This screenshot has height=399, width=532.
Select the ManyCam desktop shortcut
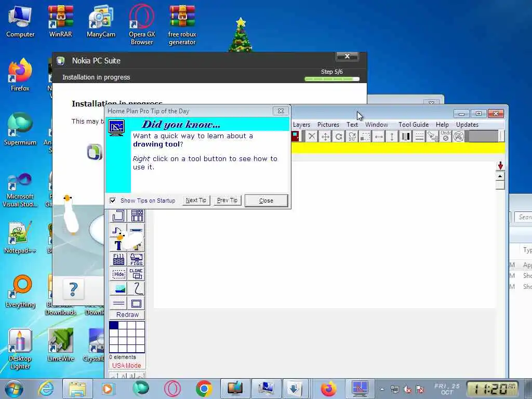pyautogui.click(x=101, y=22)
